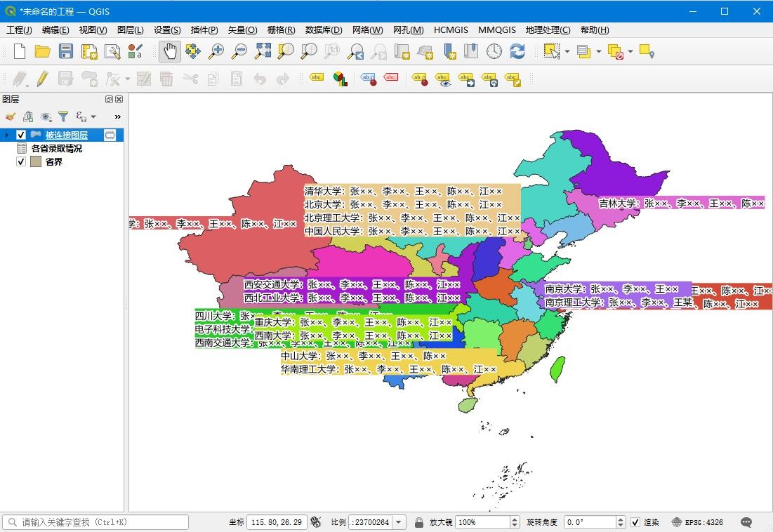
Task: Open the 比例 scale dropdown arrow
Action: [399, 522]
